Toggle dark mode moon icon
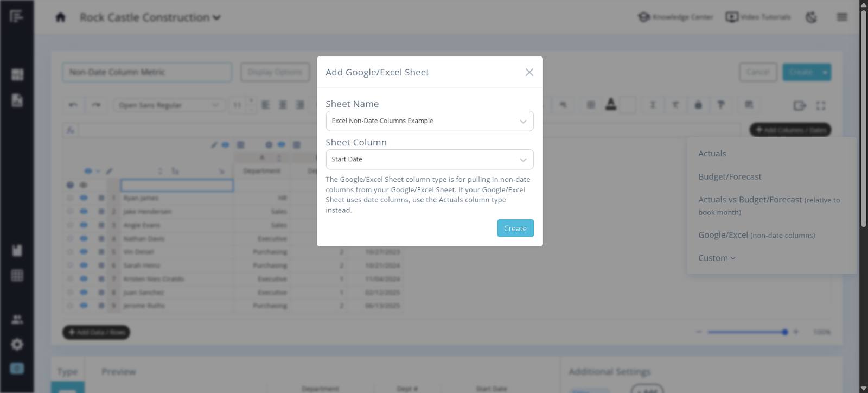 pos(811,17)
